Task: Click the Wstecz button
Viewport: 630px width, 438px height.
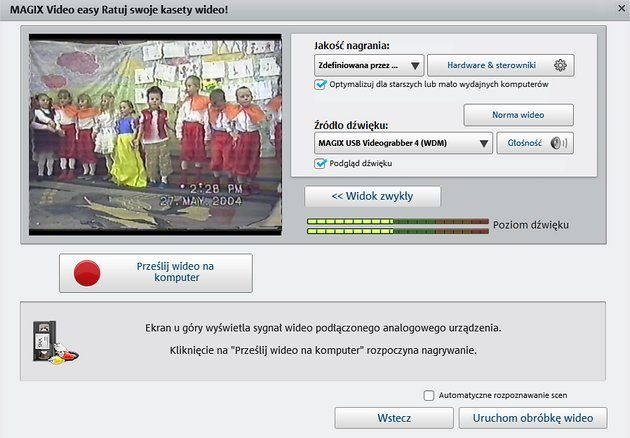Action: click(394, 418)
